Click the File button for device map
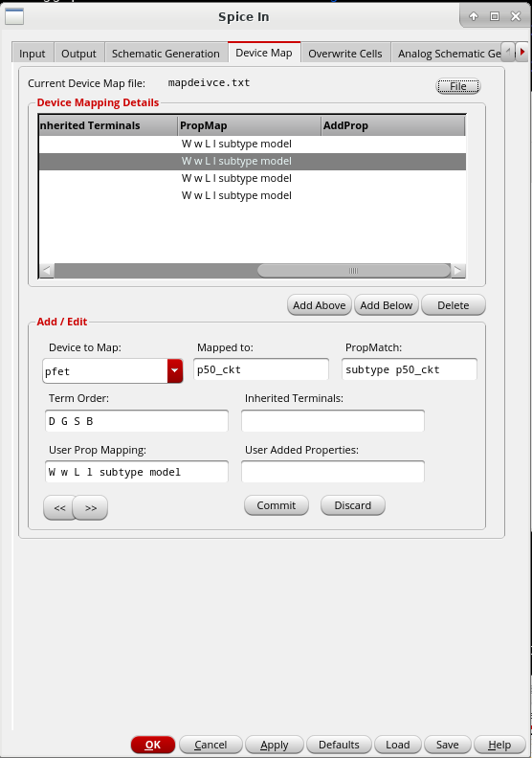The height and width of the screenshot is (758, 532). (x=458, y=86)
